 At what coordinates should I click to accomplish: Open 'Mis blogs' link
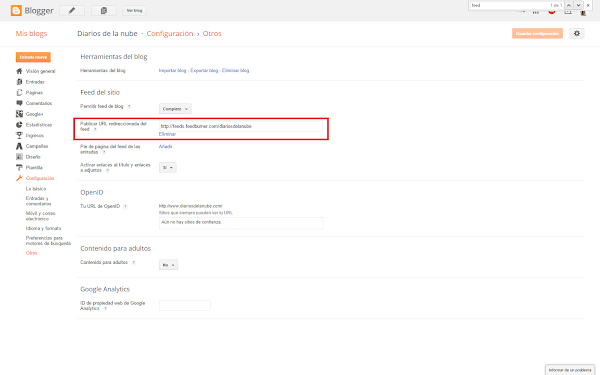pyautogui.click(x=31, y=34)
